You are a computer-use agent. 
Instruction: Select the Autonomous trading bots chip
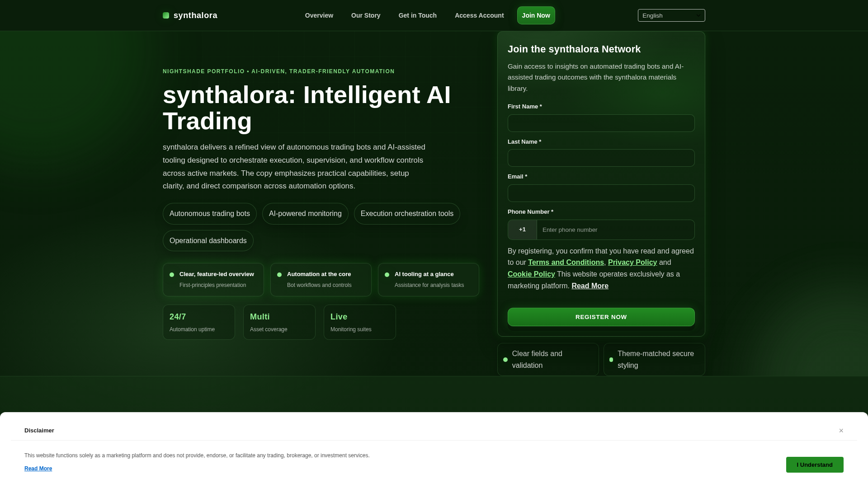pyautogui.click(x=210, y=214)
